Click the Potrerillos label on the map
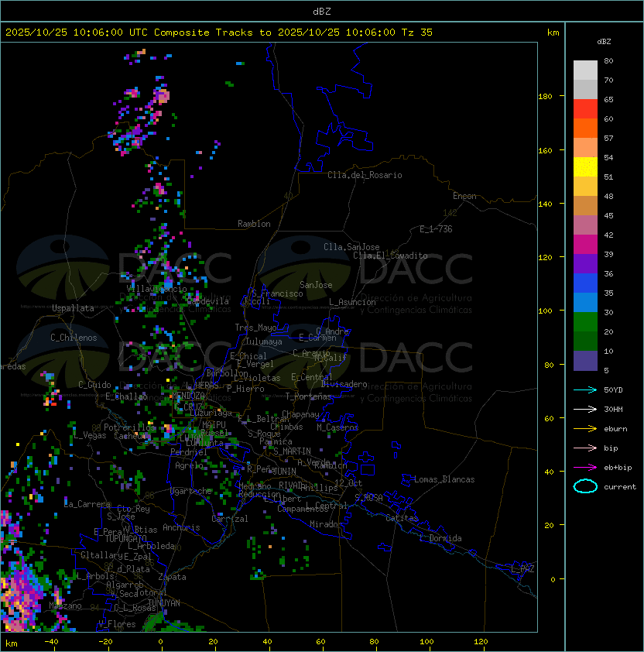The image size is (644, 652). [129, 427]
